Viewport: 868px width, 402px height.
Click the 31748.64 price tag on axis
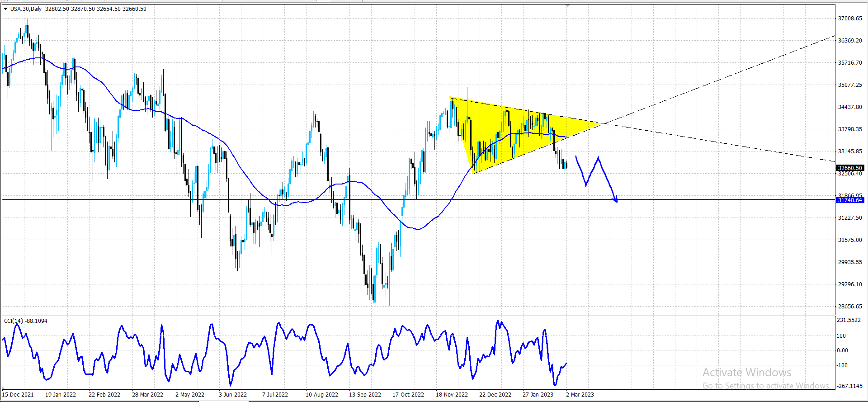(850, 200)
